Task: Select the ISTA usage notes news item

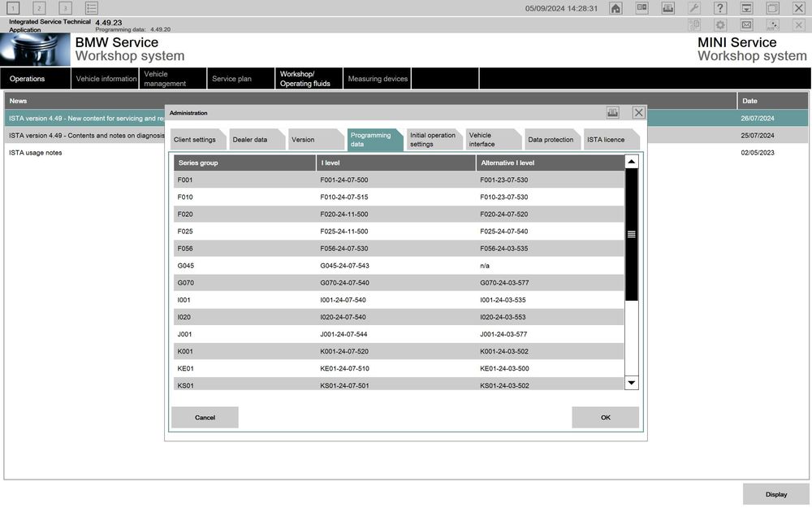Action: pos(35,153)
